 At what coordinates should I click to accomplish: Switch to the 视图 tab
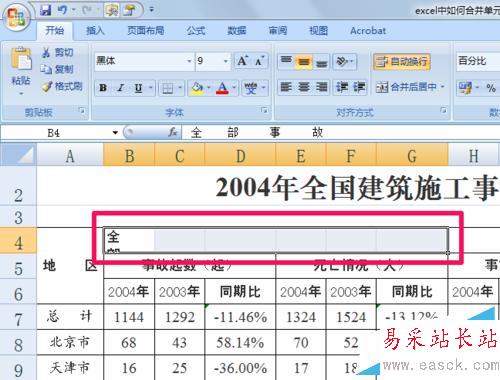(x=318, y=31)
